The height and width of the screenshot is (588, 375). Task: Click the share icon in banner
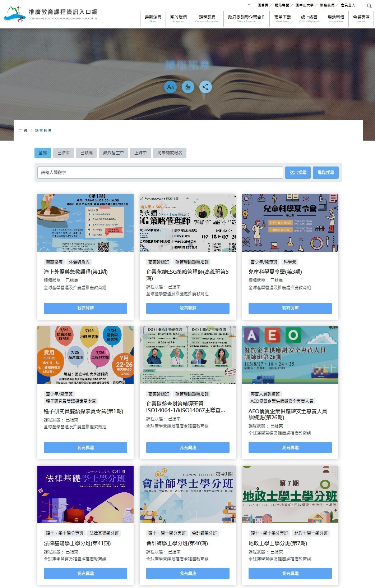click(x=205, y=87)
